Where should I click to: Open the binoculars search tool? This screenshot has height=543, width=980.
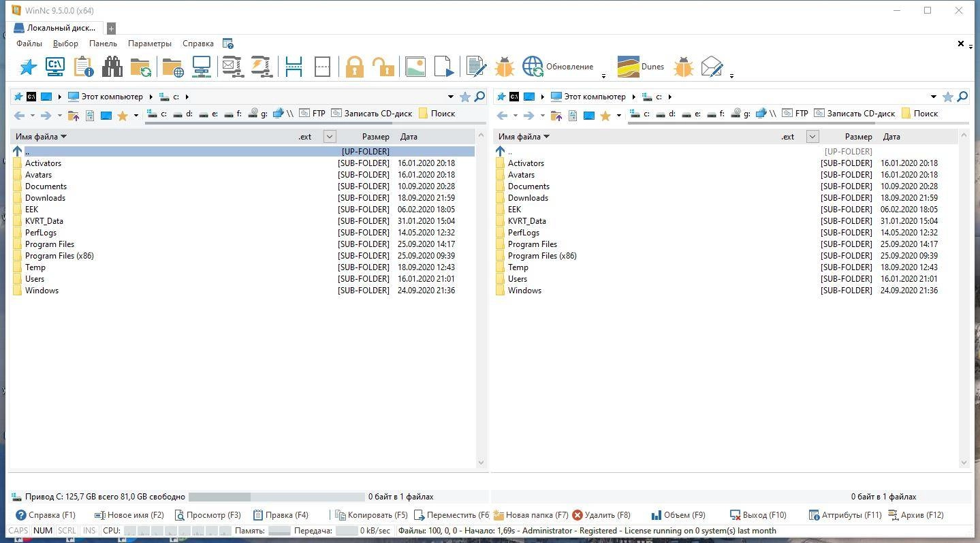tap(112, 67)
